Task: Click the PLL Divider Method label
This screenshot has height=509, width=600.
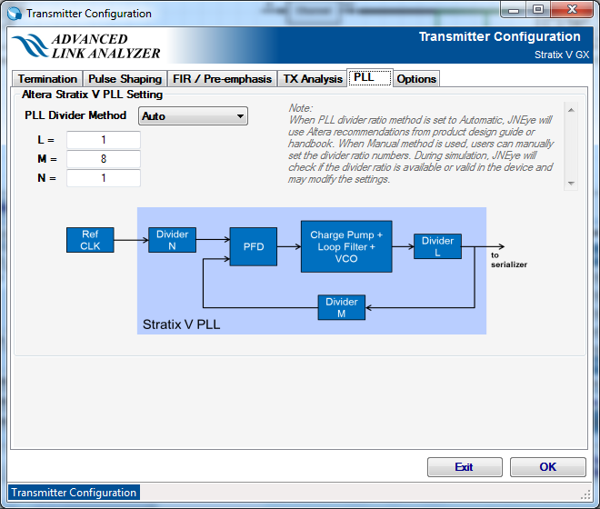Action: pyautogui.click(x=75, y=115)
